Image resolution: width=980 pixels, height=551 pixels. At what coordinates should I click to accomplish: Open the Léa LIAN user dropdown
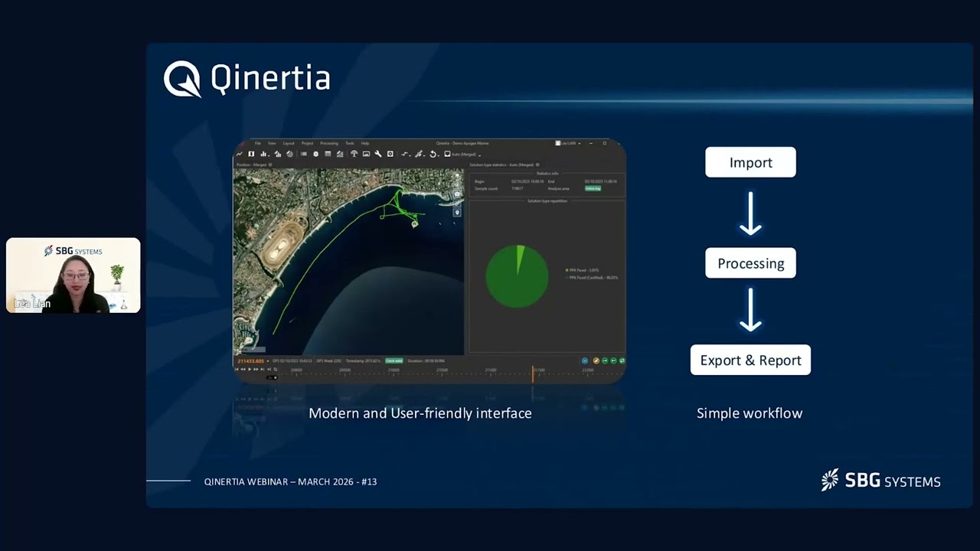(x=568, y=143)
